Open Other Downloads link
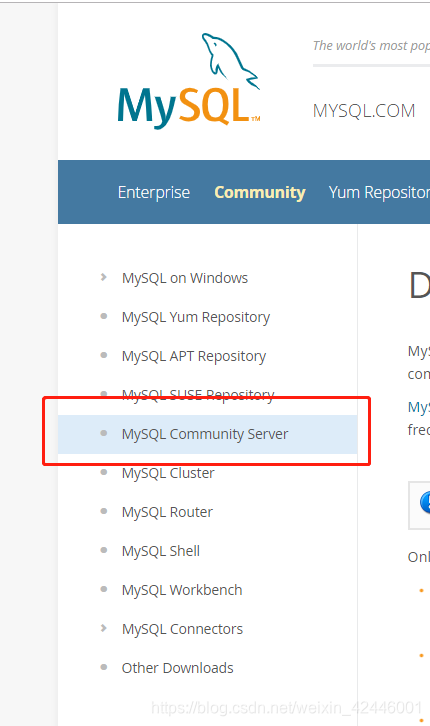 click(x=177, y=668)
